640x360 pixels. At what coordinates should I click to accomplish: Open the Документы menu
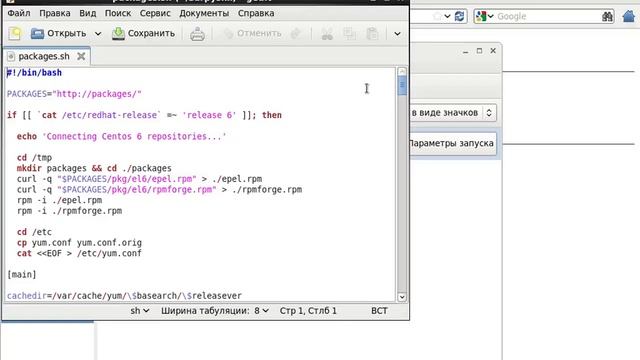(x=204, y=13)
